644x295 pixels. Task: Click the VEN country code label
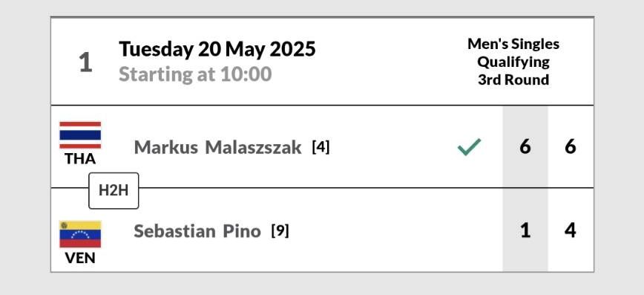80,258
